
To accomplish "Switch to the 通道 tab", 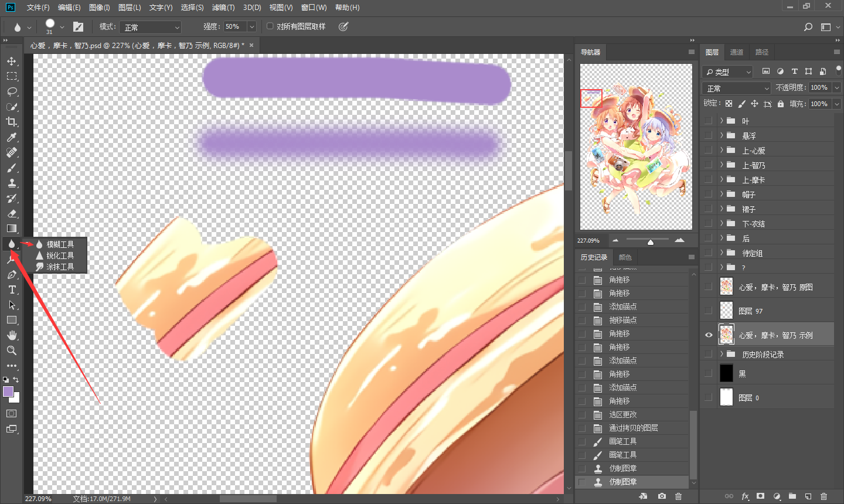I will pyautogui.click(x=737, y=52).
